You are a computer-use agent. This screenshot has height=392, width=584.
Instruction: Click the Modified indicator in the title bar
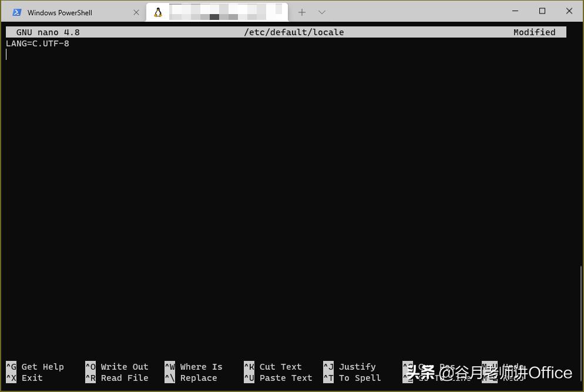[534, 32]
